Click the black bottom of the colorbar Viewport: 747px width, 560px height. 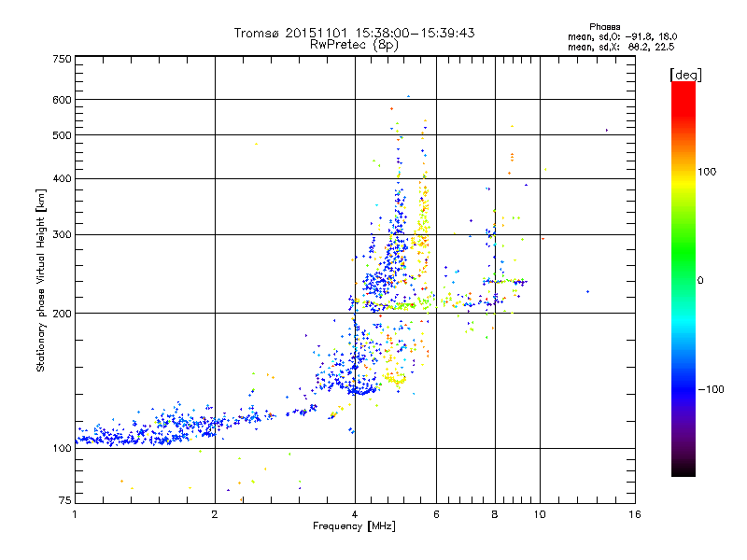684,469
